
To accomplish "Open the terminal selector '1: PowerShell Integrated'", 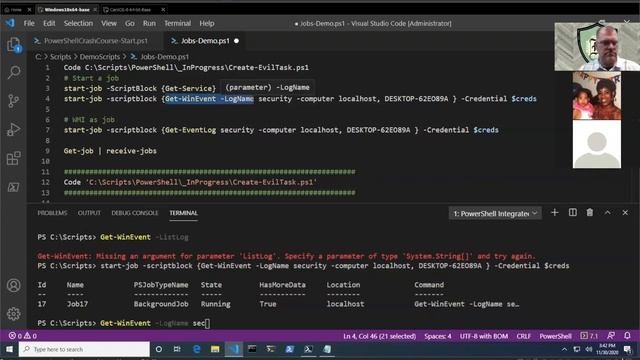I will pos(495,213).
